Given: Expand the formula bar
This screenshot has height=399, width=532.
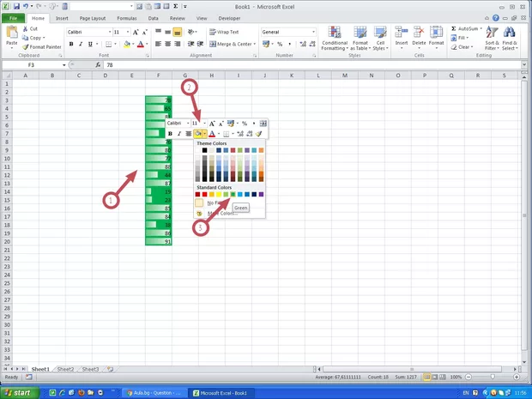Looking at the screenshot, I should click(524, 64).
